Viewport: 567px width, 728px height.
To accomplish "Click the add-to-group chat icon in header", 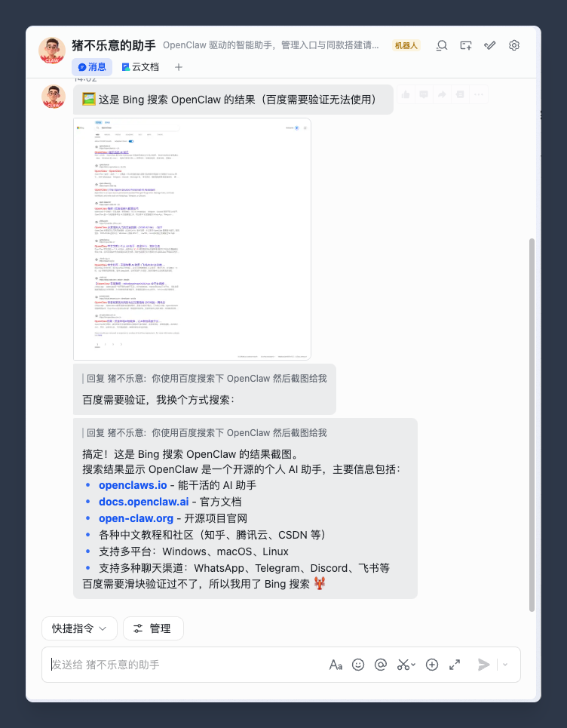I will click(466, 45).
